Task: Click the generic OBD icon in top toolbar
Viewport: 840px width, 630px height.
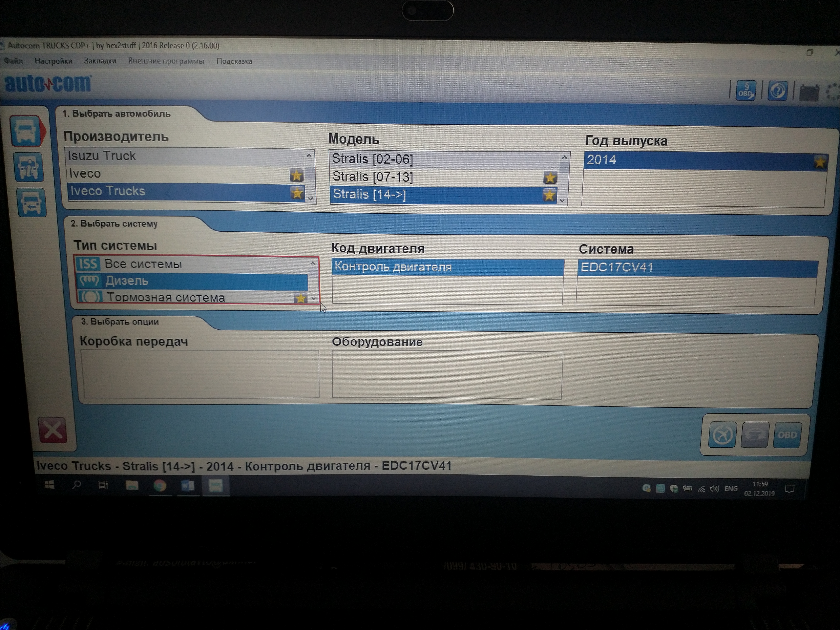Action: tap(746, 90)
